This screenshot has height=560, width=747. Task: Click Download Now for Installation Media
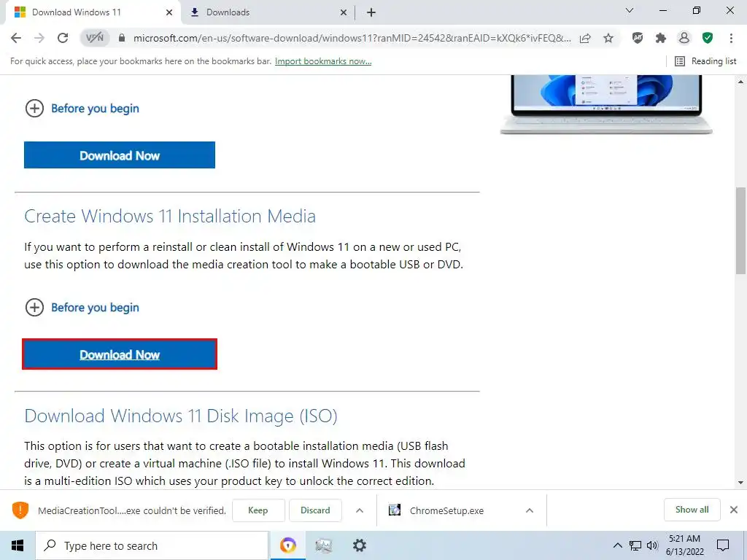[120, 354]
